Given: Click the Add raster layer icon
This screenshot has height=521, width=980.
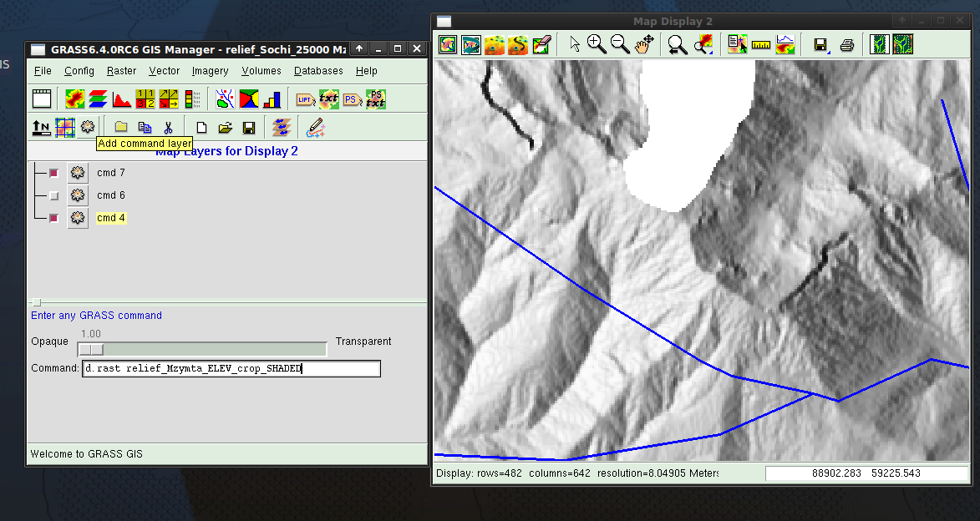Looking at the screenshot, I should 75,100.
